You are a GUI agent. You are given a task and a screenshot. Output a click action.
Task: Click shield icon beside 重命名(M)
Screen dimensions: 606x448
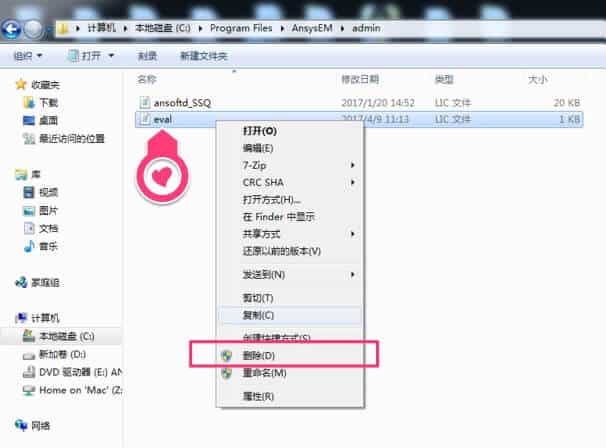(x=226, y=373)
